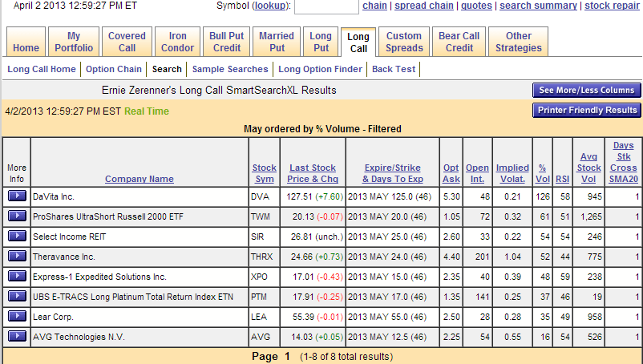Sort by Avg Stock Vol column

588,168
